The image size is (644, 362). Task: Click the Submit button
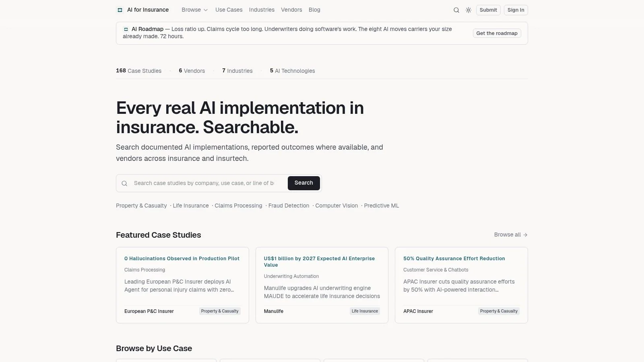(x=488, y=10)
